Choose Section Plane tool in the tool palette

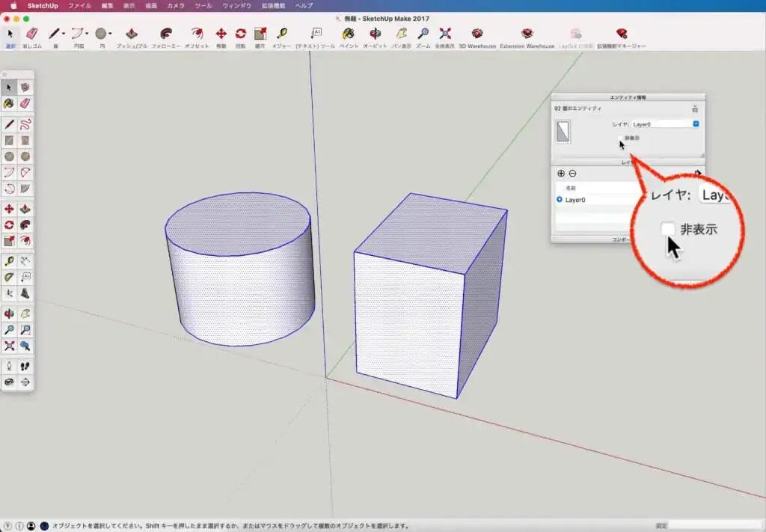pyautogui.click(x=25, y=382)
